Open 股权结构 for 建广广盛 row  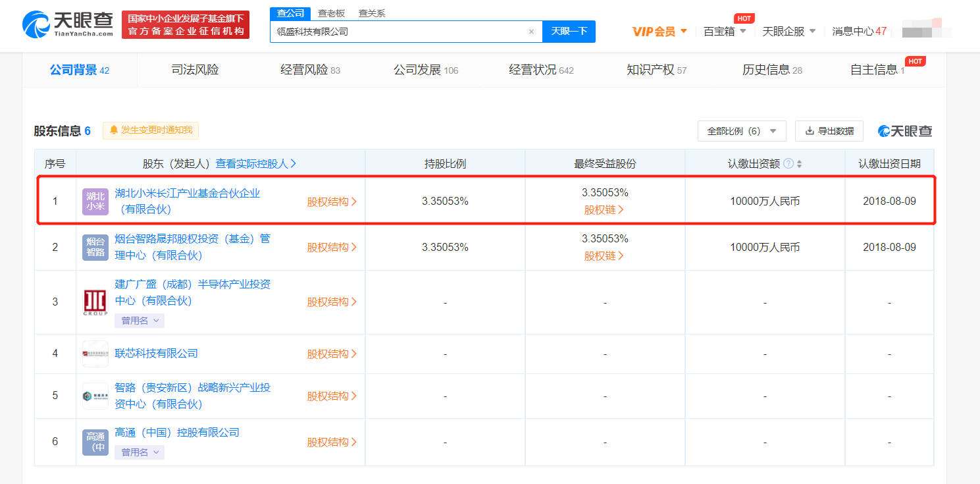coord(332,302)
